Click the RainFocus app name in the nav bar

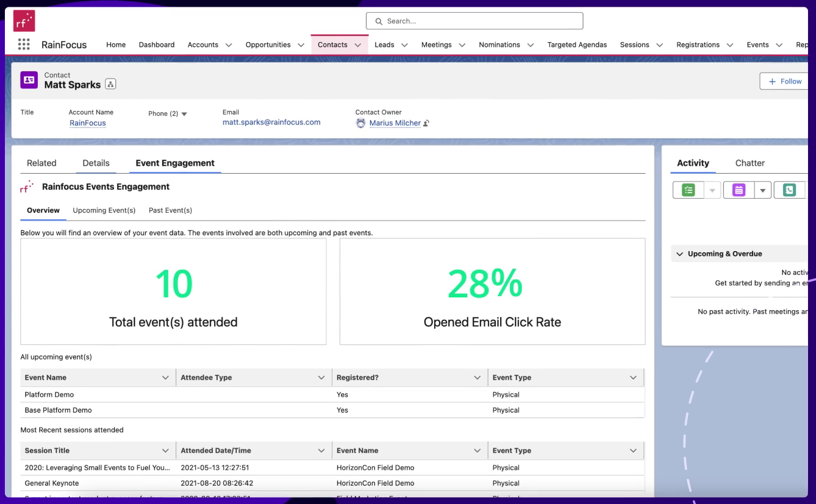[64, 44]
